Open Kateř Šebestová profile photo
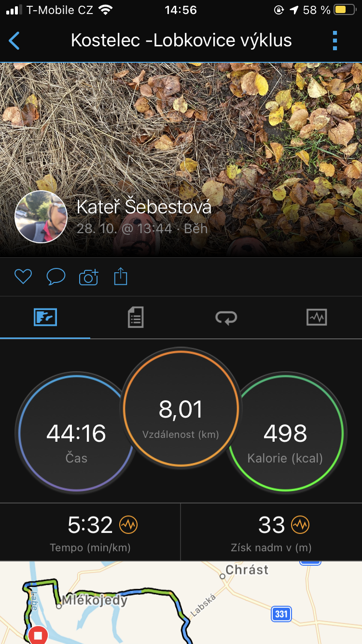Viewport: 362px width, 644px height. point(41,216)
